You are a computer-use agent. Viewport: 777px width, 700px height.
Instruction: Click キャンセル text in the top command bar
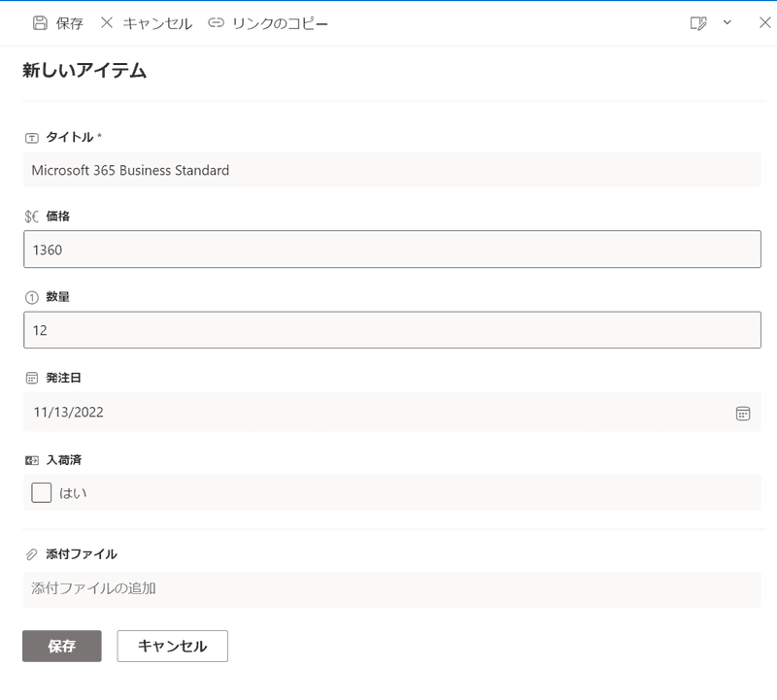(157, 23)
